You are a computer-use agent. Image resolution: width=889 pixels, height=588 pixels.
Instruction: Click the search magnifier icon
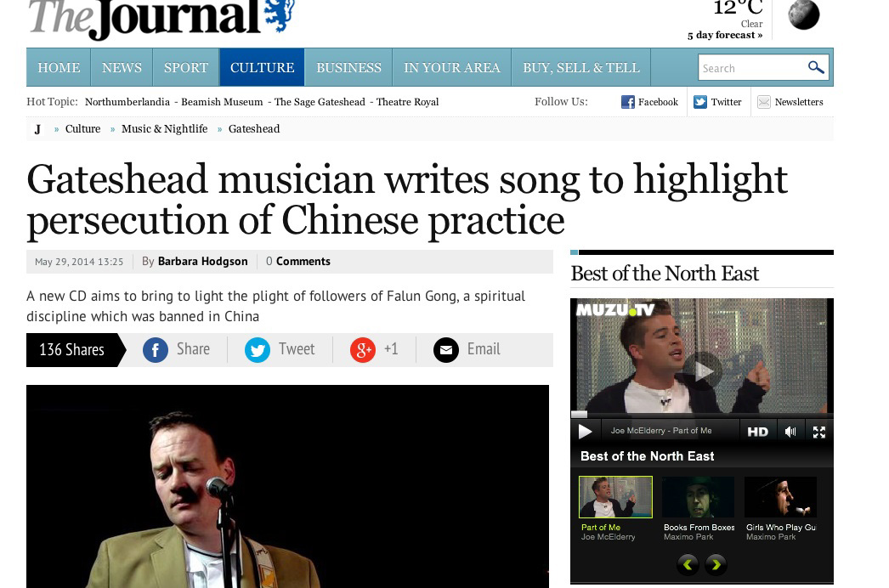coord(816,68)
